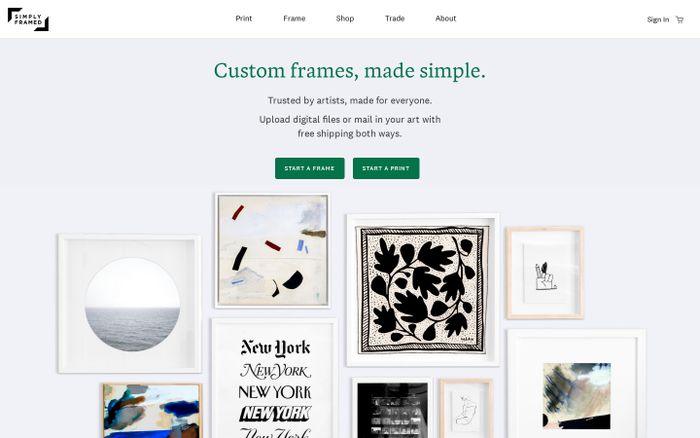700x438 pixels.
Task: Select the abstract collage painting frame
Action: pyautogui.click(x=272, y=250)
